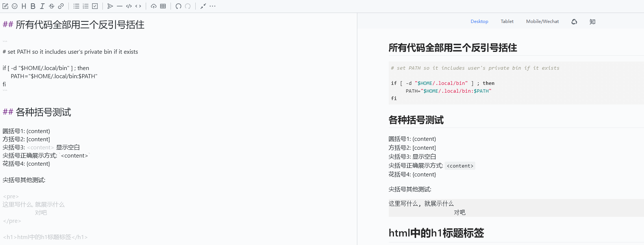
Task: Insert inline code with angle brackets icon
Action: pos(138,6)
